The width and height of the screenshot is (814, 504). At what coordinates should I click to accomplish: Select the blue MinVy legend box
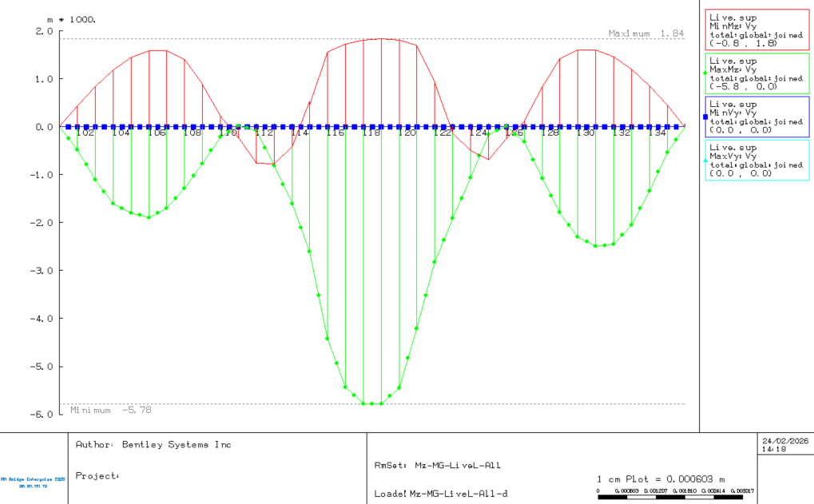(x=757, y=117)
